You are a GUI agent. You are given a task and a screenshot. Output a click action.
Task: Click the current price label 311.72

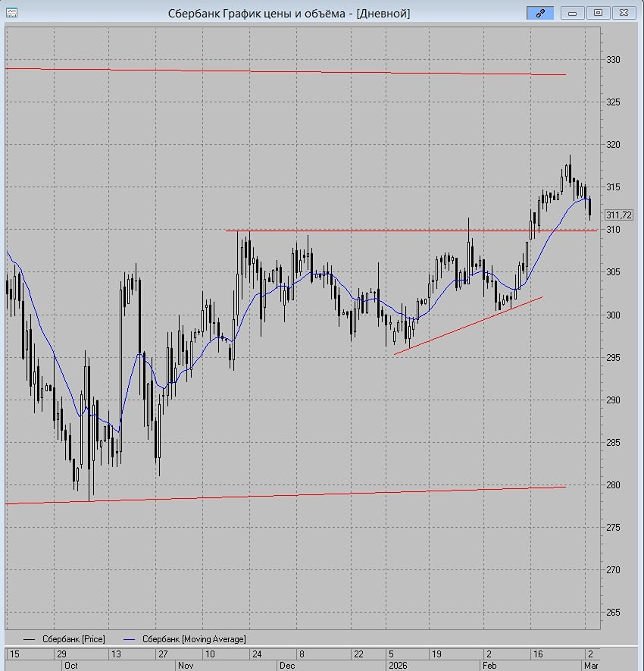(619, 215)
